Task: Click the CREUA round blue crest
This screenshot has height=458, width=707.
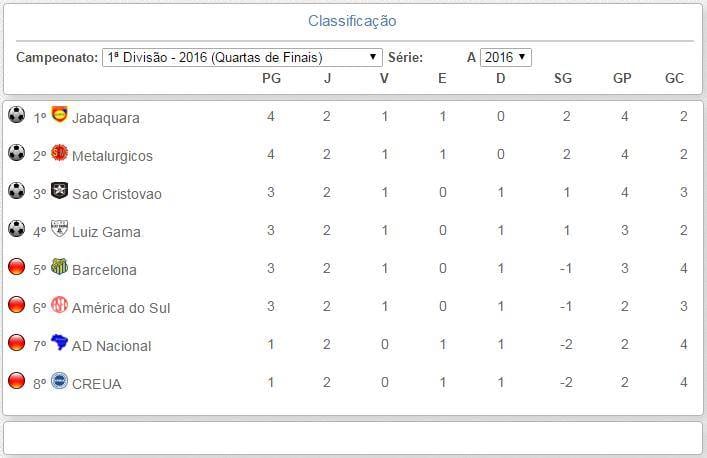Action: pos(59,381)
